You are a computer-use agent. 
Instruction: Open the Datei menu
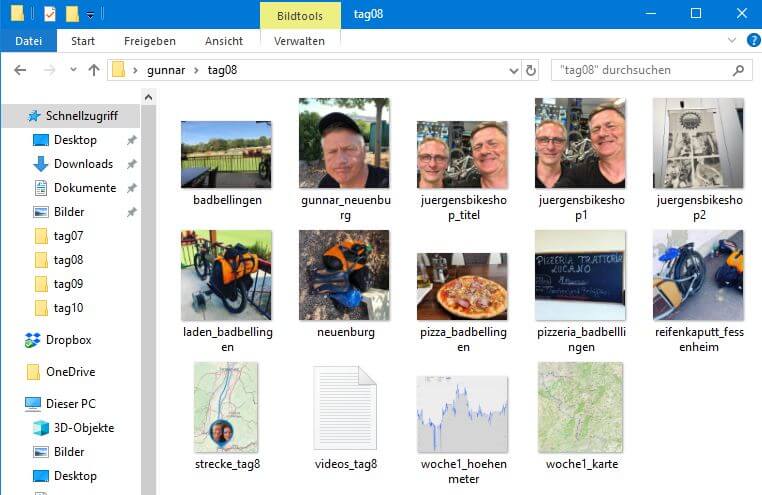coord(29,41)
